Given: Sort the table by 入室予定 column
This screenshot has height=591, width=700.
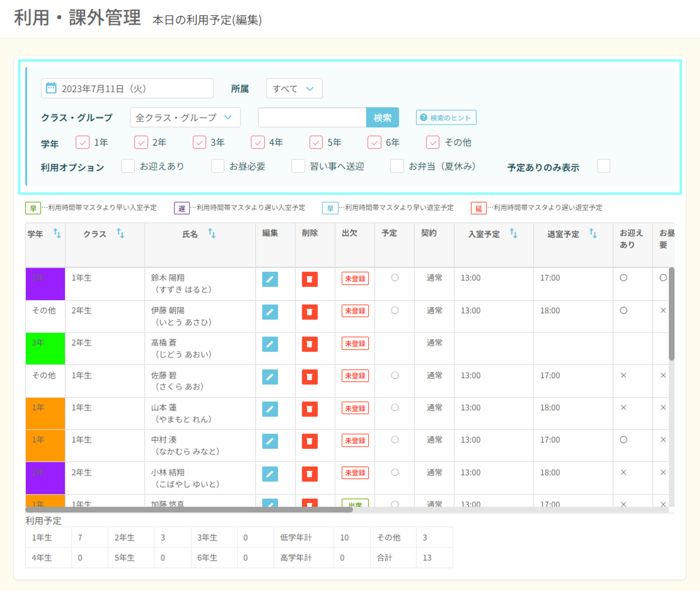Looking at the screenshot, I should (513, 234).
